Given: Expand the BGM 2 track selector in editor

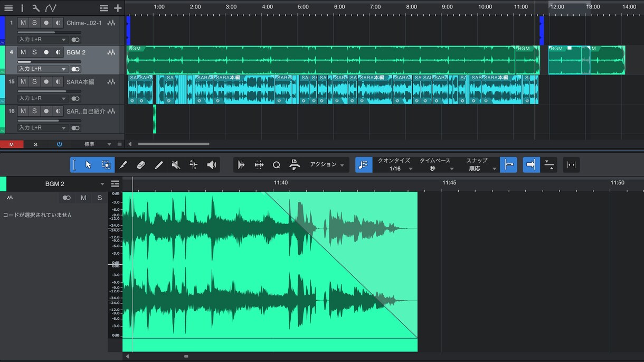Looking at the screenshot, I should 102,184.
